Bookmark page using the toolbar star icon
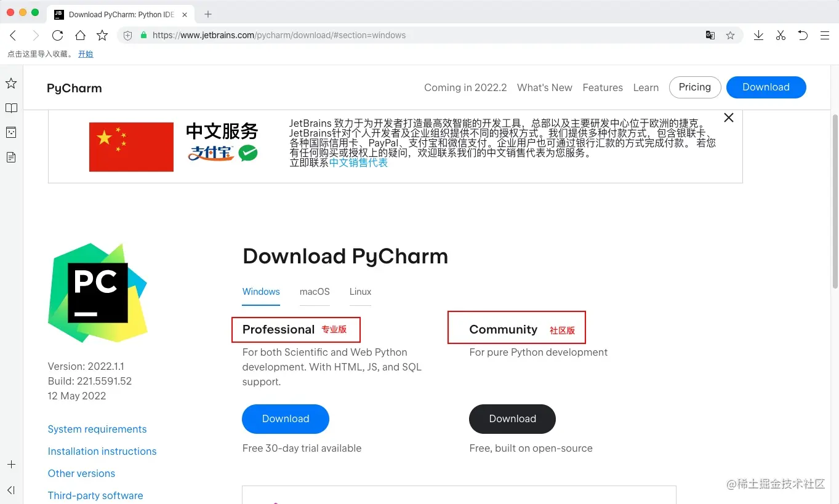Image resolution: width=839 pixels, height=504 pixels. 102,36
